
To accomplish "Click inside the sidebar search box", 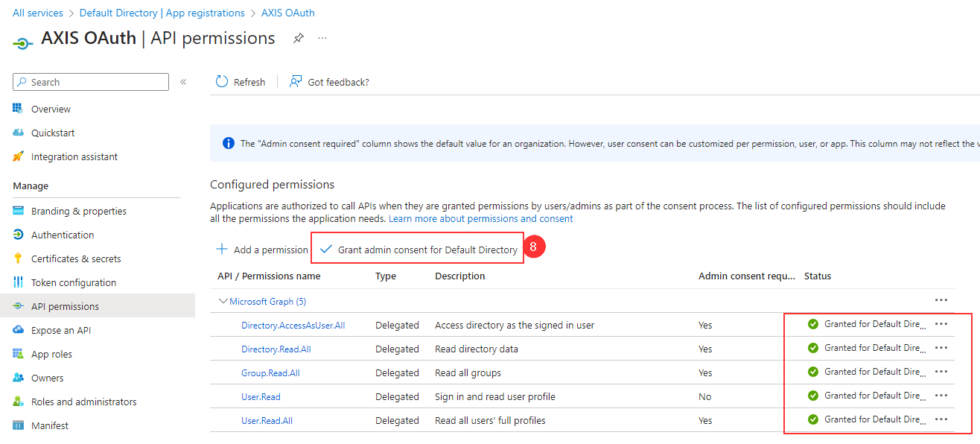I will [x=89, y=81].
